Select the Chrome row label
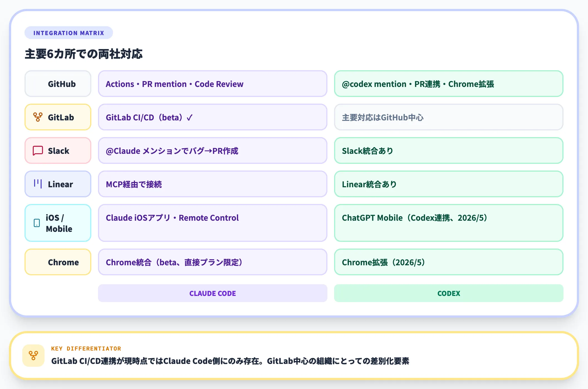Image resolution: width=588 pixels, height=389 pixels. click(x=58, y=262)
